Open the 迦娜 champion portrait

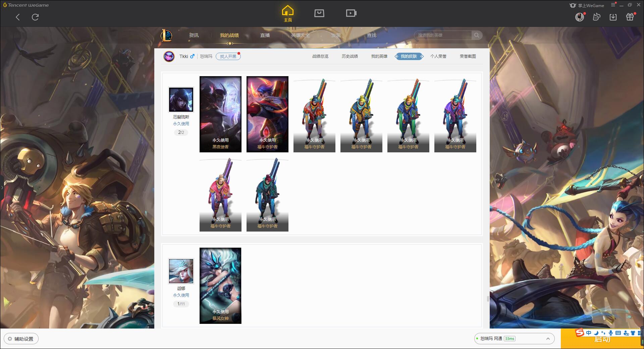tap(181, 271)
